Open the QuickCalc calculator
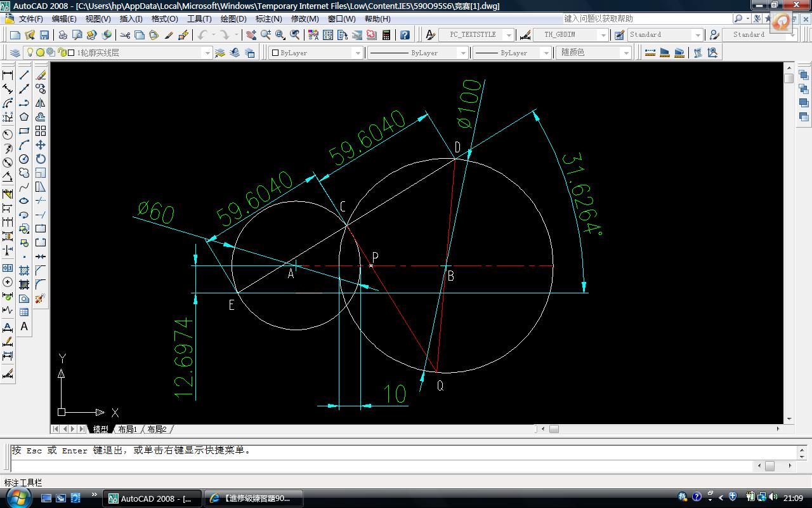 point(386,35)
